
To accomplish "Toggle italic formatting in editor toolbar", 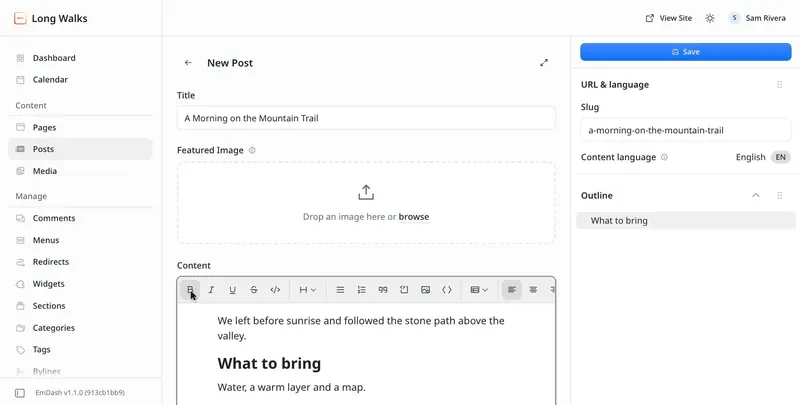I will (x=211, y=290).
